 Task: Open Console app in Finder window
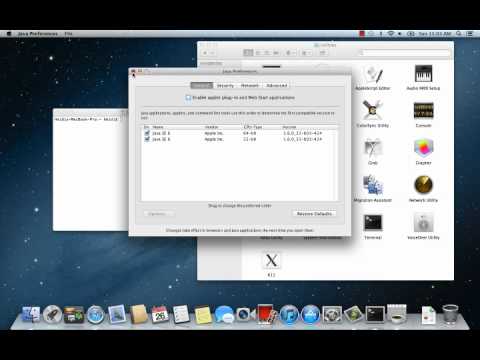click(x=423, y=114)
